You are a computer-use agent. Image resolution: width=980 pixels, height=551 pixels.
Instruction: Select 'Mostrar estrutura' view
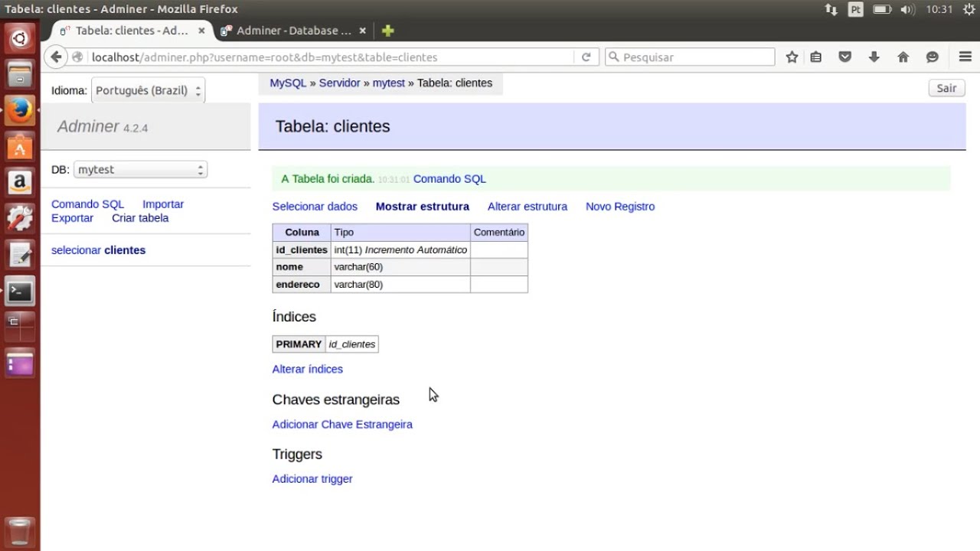(423, 207)
